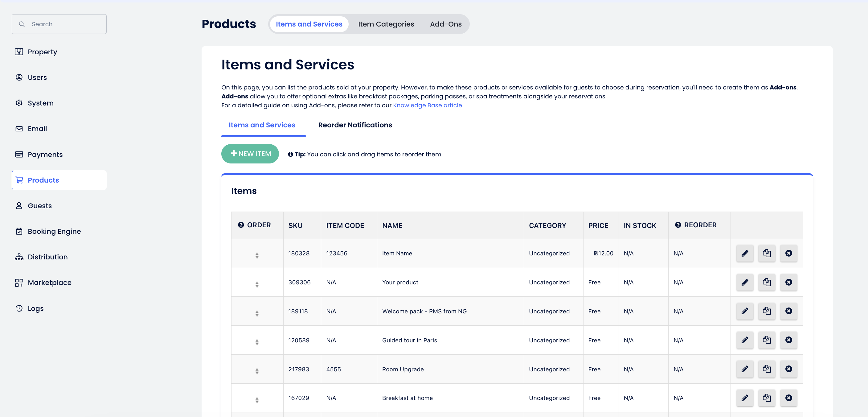
Task: Select the underlined Items and Services sub-tab
Action: pyautogui.click(x=262, y=125)
